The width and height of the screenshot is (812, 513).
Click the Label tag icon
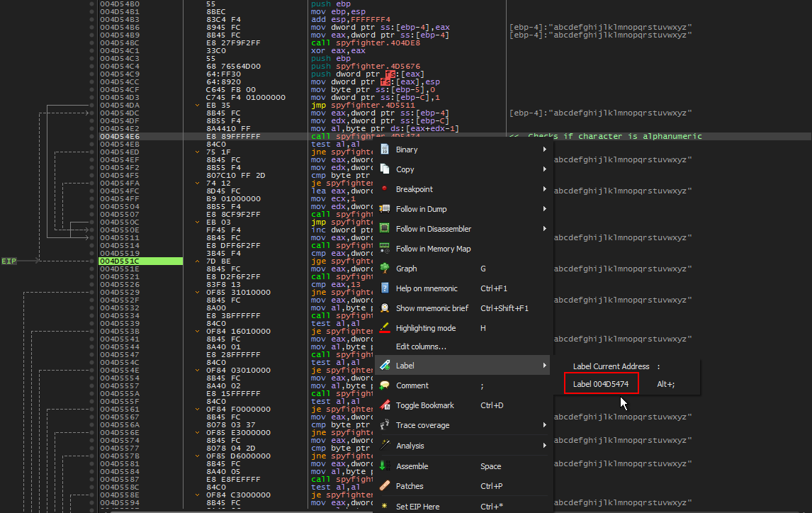click(x=384, y=366)
